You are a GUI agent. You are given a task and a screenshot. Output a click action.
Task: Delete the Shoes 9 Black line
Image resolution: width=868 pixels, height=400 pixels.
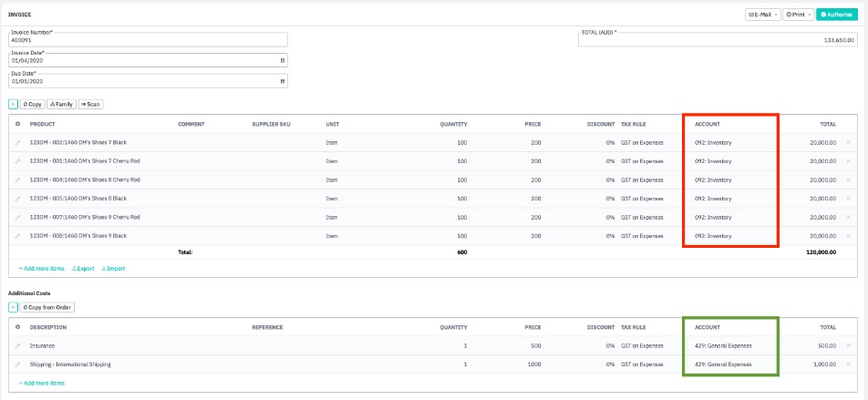pos(849,235)
